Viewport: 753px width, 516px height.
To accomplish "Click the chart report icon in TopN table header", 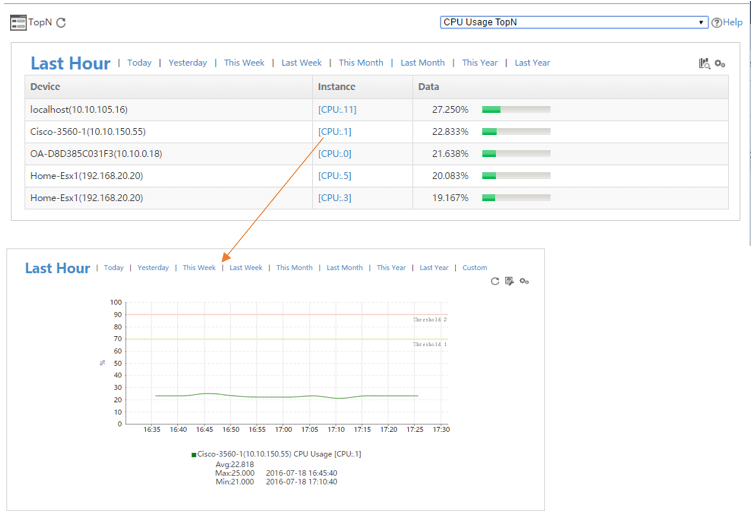I will point(704,64).
